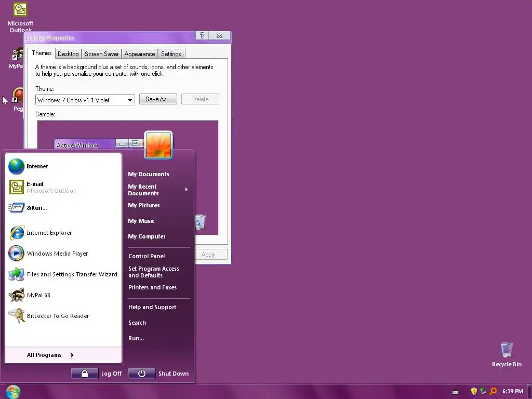Expand the All Programs arrow
Image resolution: width=532 pixels, height=399 pixels.
[72, 355]
